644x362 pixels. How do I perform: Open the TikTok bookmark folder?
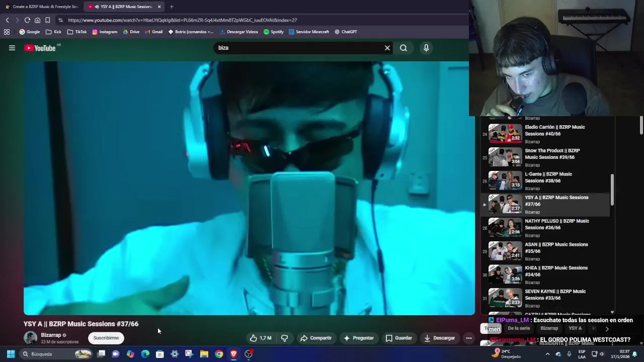click(77, 32)
